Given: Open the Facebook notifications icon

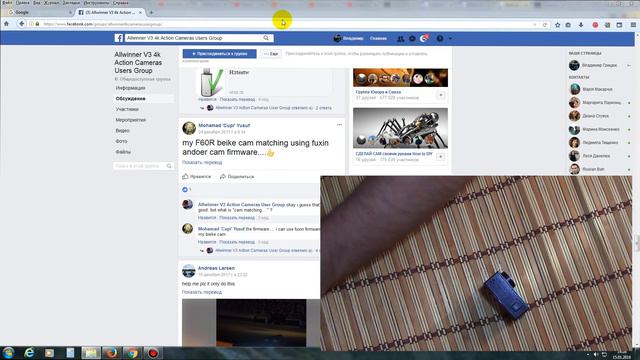Looking at the screenshot, I should tap(424, 38).
